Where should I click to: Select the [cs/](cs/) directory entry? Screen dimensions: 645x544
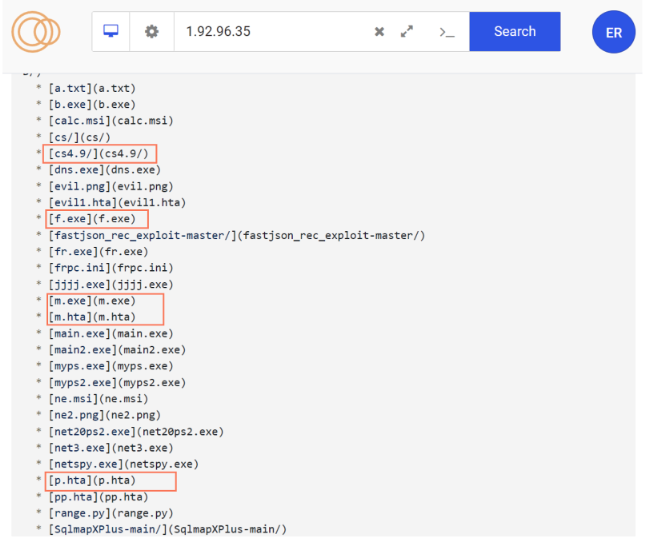(x=80, y=137)
